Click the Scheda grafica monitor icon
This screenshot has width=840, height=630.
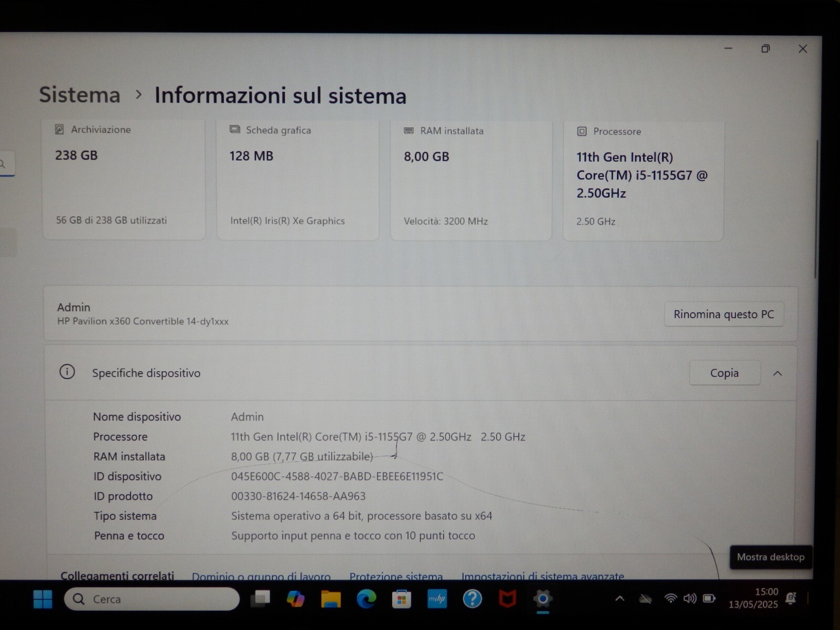point(235,130)
